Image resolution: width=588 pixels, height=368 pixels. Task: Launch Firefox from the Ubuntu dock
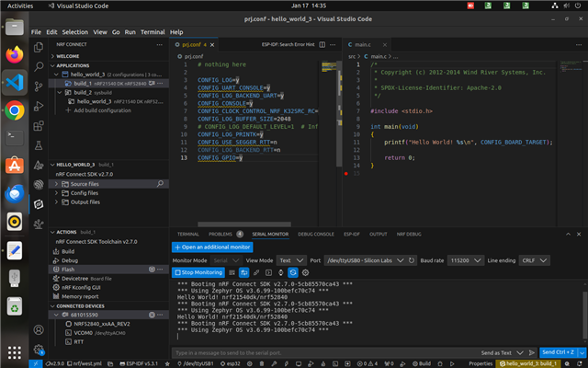pyautogui.click(x=15, y=55)
